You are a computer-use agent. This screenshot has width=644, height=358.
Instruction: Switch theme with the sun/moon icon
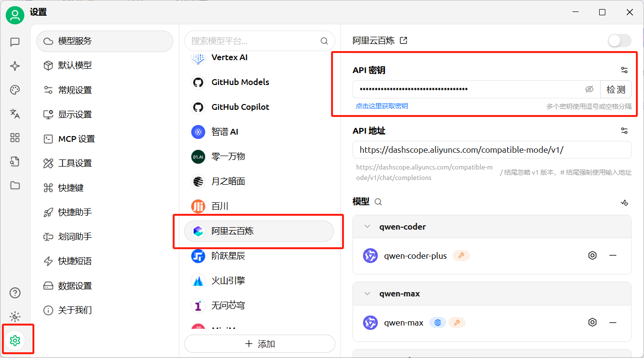click(15, 316)
